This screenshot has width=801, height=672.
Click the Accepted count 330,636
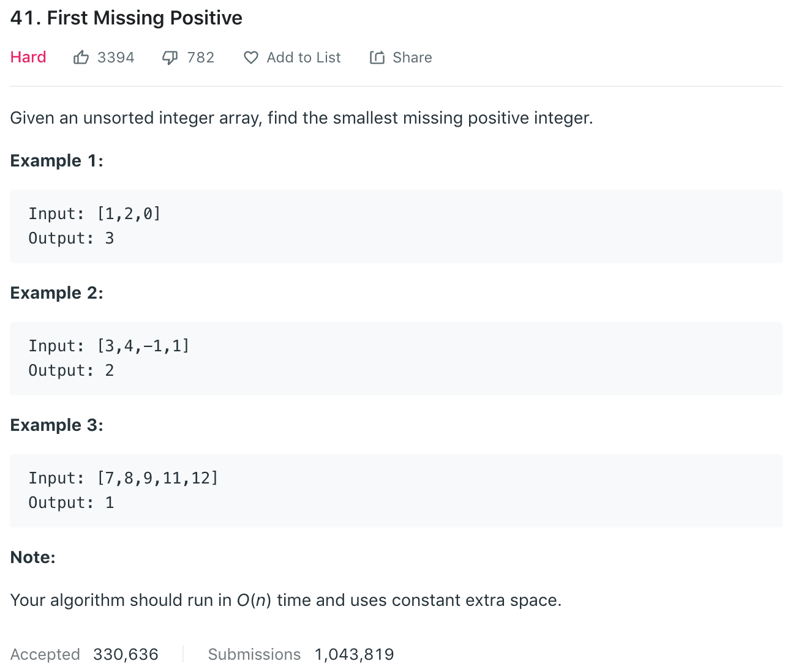126,654
